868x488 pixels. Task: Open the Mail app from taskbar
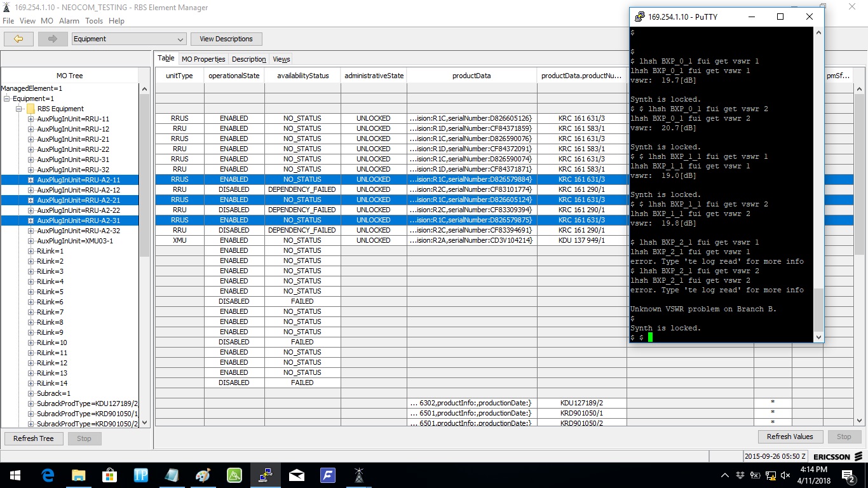pos(296,475)
